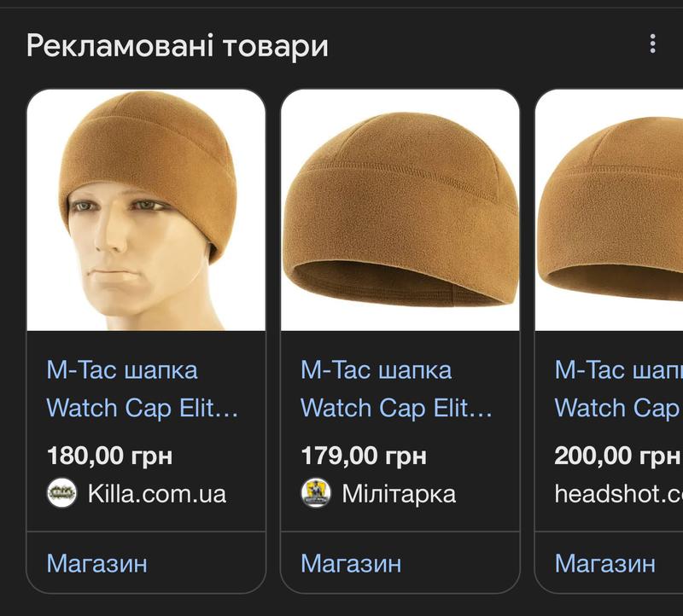
Task: Open the cap image above 179,00 грн
Action: 400,210
